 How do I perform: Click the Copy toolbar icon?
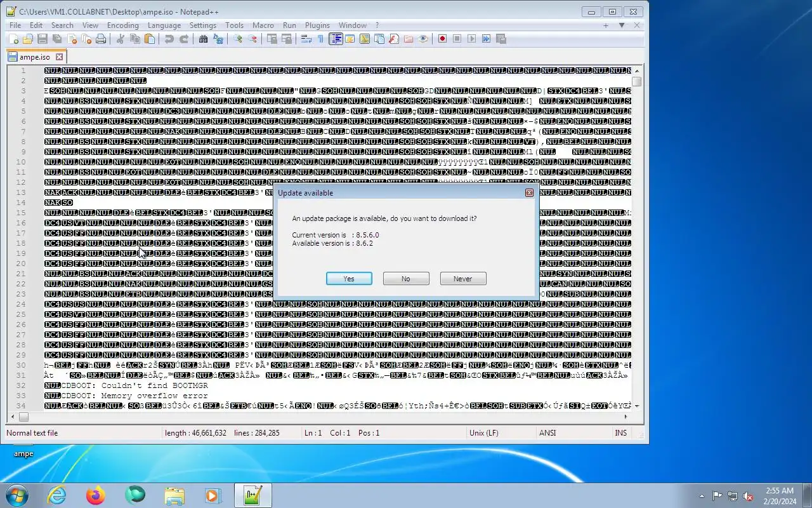[134, 39]
